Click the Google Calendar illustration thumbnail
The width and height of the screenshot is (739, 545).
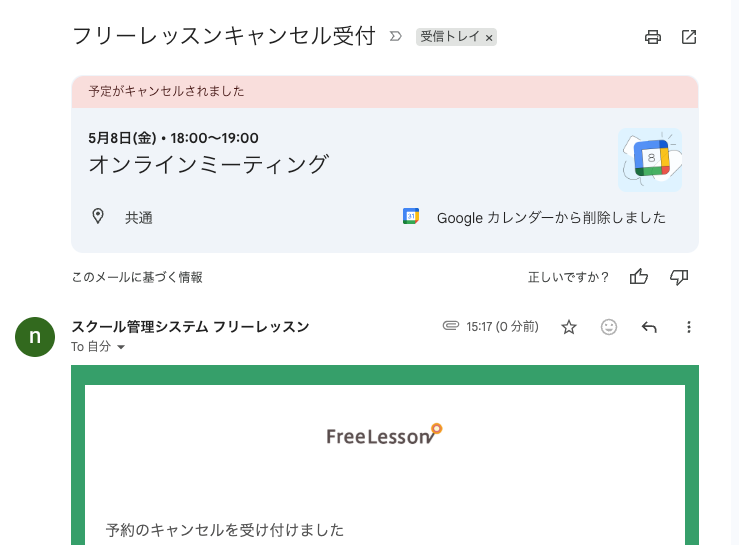pos(649,160)
